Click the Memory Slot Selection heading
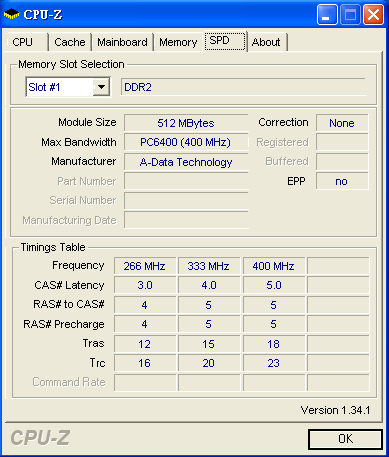This screenshot has height=457, width=389. pos(71,64)
